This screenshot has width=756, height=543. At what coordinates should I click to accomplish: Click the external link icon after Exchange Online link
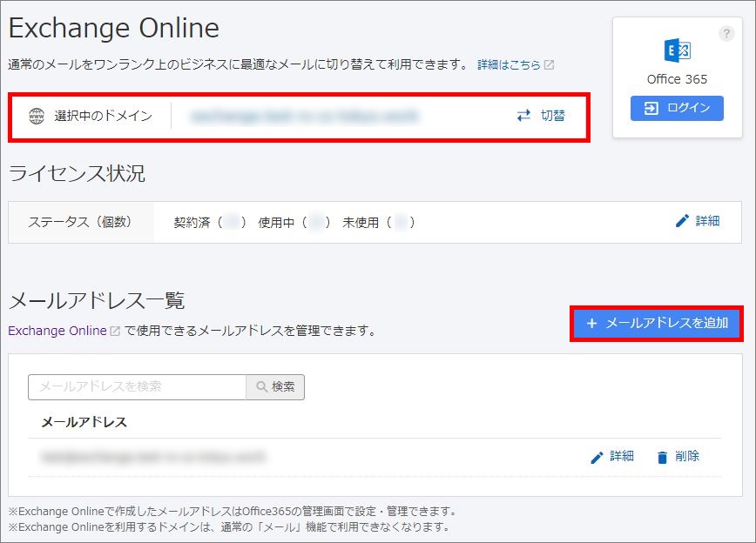click(x=115, y=331)
